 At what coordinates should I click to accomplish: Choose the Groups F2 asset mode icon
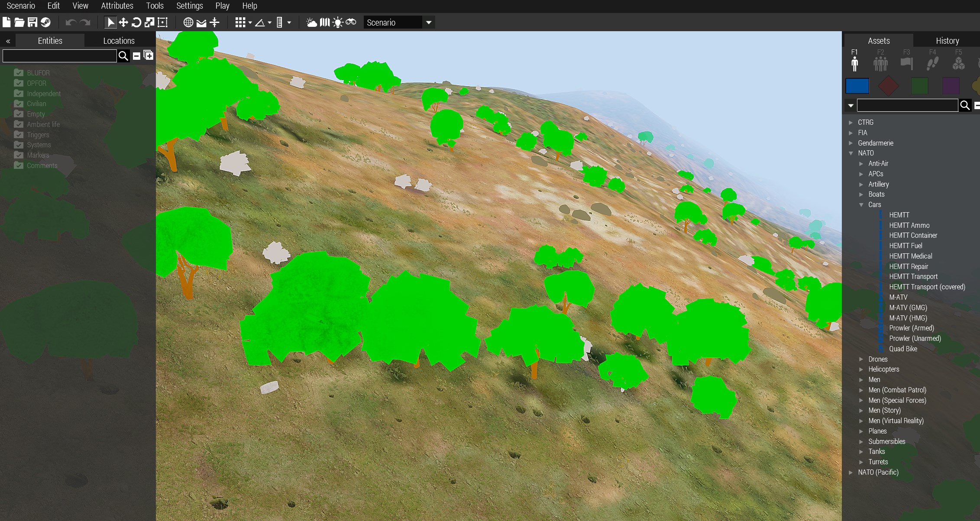tap(880, 61)
